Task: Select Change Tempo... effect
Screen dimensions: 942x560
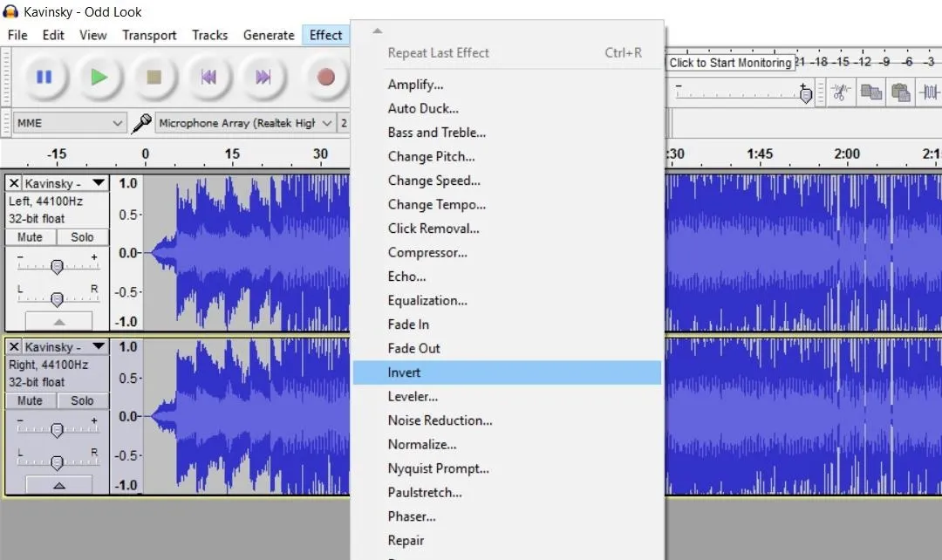Action: [x=507, y=205]
